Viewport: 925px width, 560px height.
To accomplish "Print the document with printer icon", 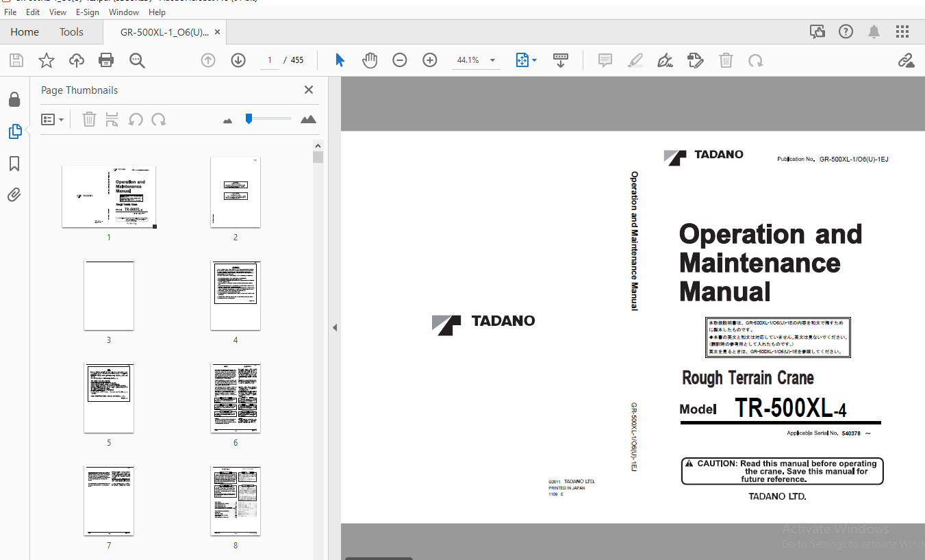I will 106,60.
